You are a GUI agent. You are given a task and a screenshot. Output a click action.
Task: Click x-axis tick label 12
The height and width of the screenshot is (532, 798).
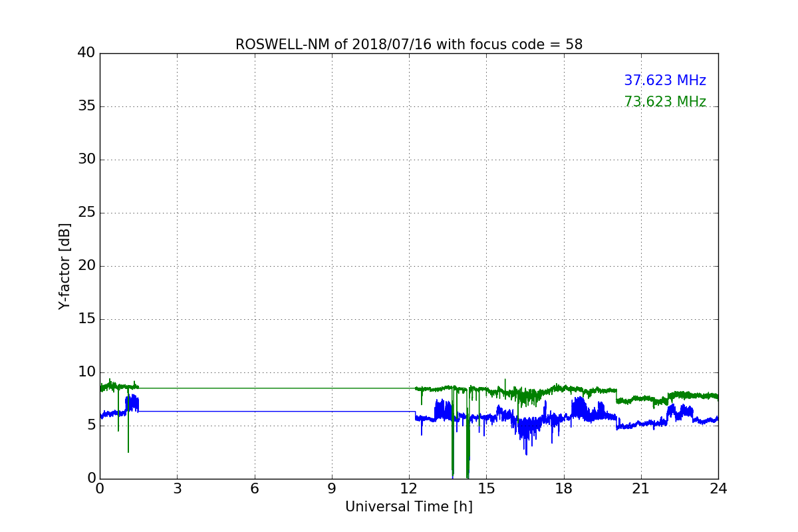click(409, 488)
